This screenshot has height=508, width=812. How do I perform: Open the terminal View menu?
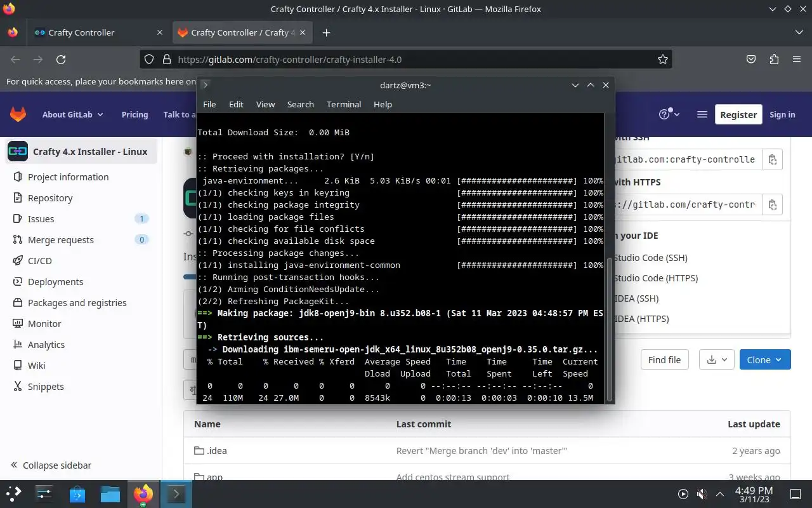(265, 104)
